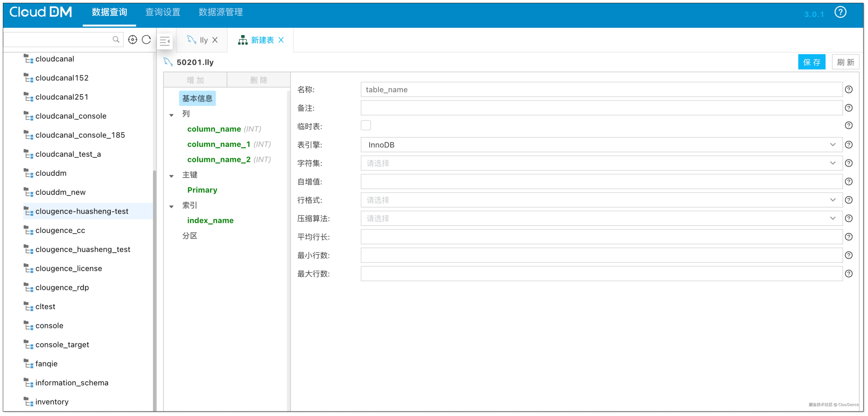Select 基本信息 in the table tree

pos(197,98)
